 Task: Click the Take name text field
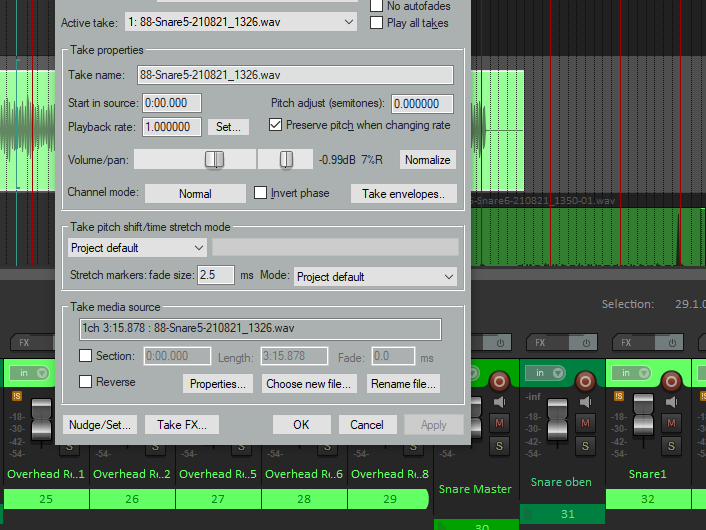[295, 75]
